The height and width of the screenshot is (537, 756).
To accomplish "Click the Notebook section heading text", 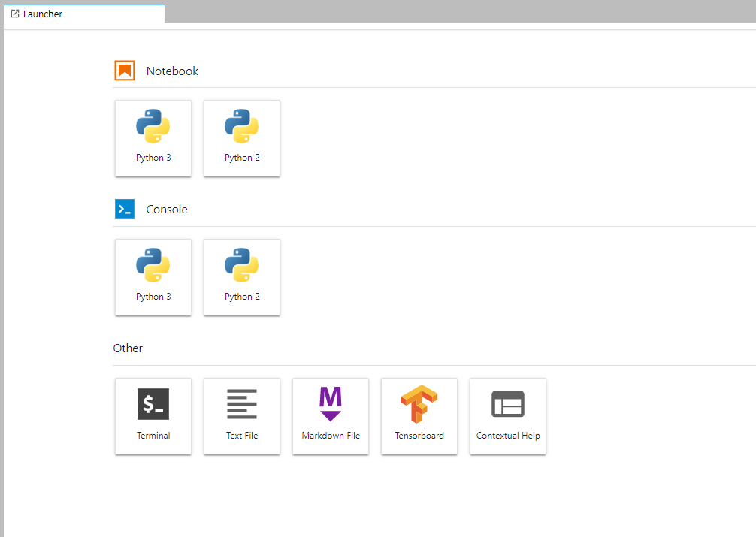I will coord(172,71).
